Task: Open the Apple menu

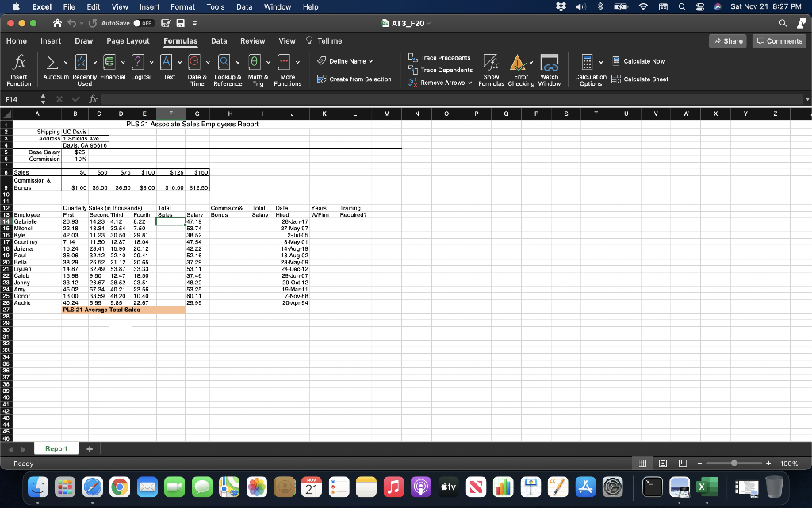Action: pyautogui.click(x=16, y=6)
